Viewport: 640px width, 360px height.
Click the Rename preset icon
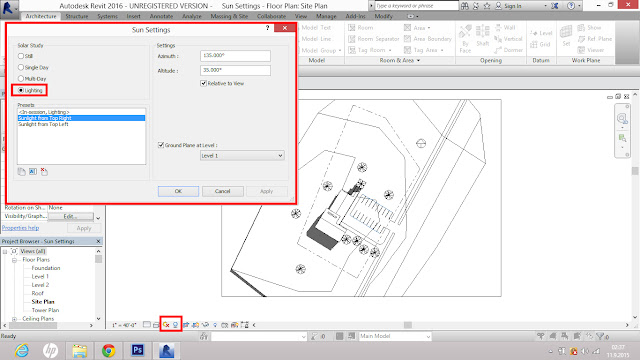click(x=33, y=172)
